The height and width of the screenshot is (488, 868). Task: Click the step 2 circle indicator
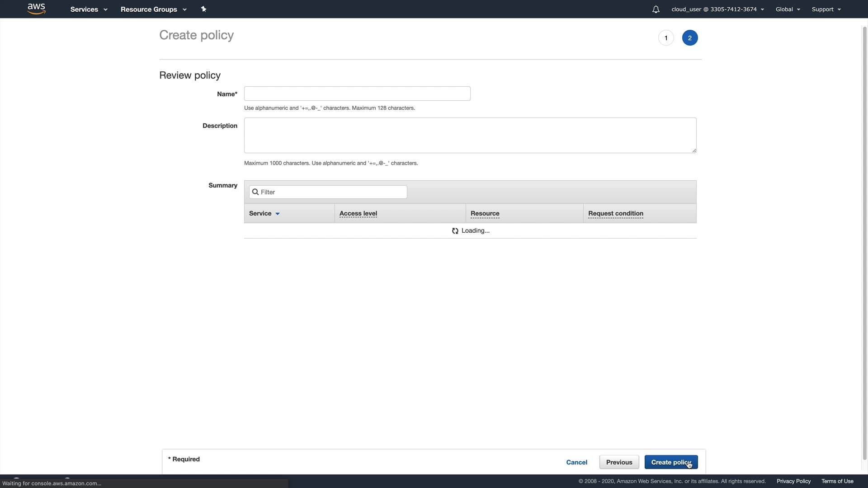click(x=689, y=38)
